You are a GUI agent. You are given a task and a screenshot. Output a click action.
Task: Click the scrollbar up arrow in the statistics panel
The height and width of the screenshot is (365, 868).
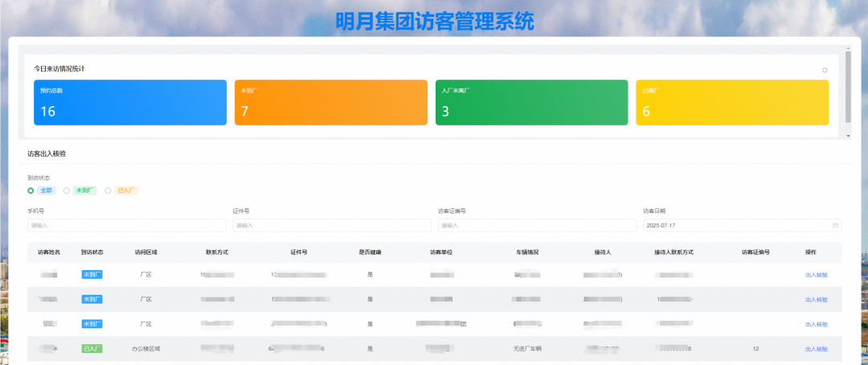(848, 49)
